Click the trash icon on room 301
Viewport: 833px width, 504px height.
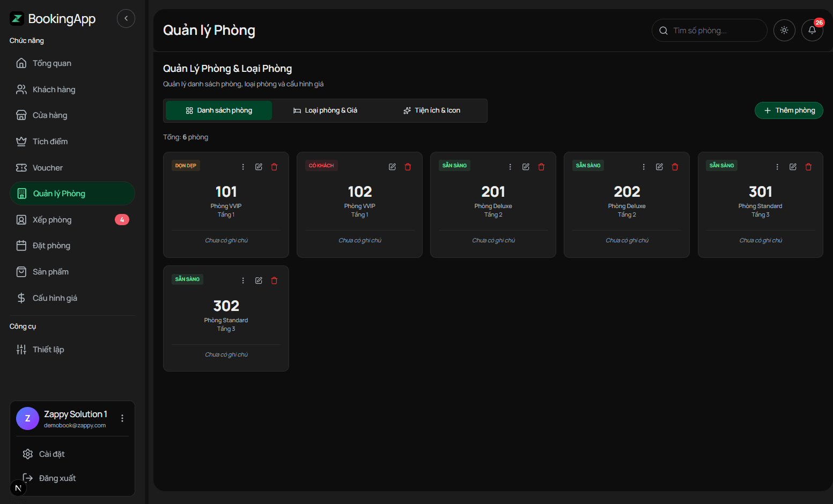coord(808,167)
